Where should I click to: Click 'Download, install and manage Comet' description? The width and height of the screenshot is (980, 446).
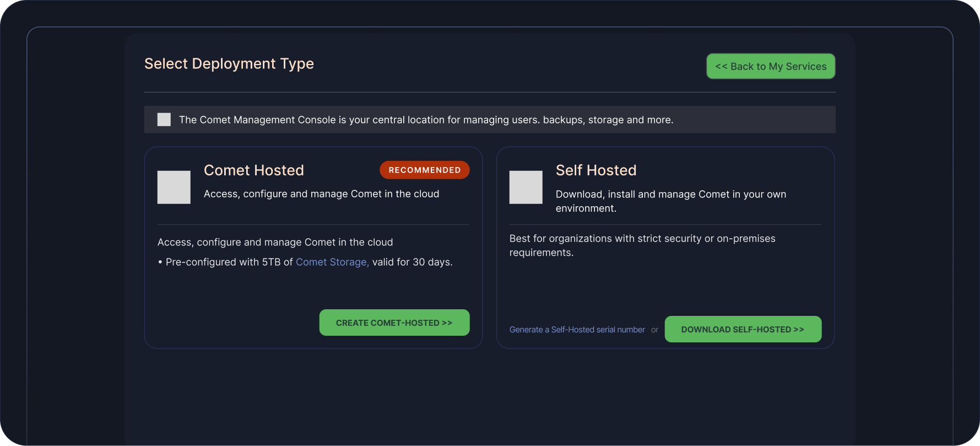[671, 201]
